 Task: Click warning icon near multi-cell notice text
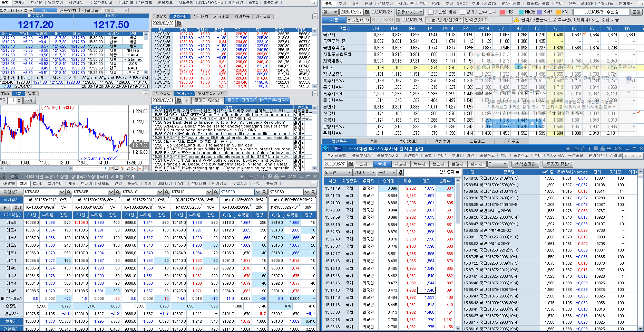pyautogui.click(x=517, y=20)
